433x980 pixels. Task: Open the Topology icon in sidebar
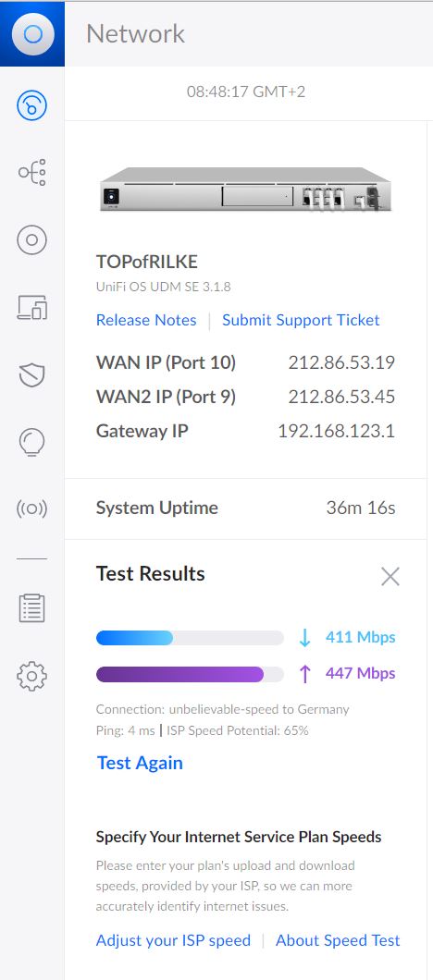(31, 172)
